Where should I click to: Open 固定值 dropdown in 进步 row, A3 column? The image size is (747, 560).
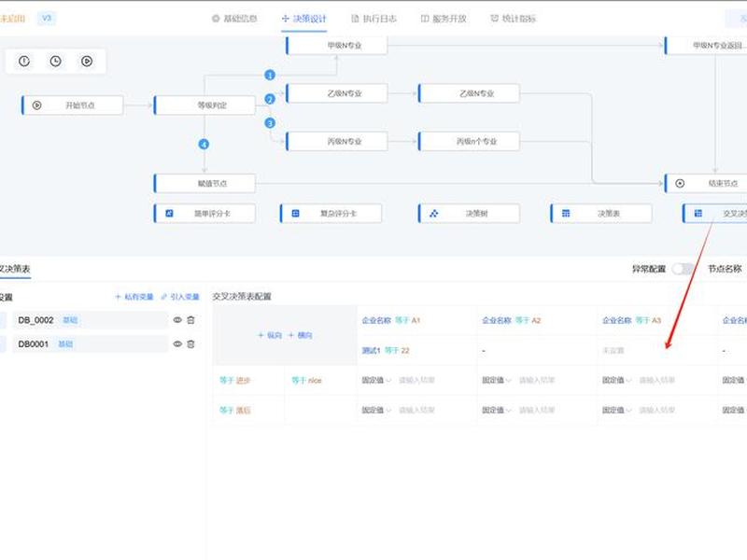[x=617, y=380]
